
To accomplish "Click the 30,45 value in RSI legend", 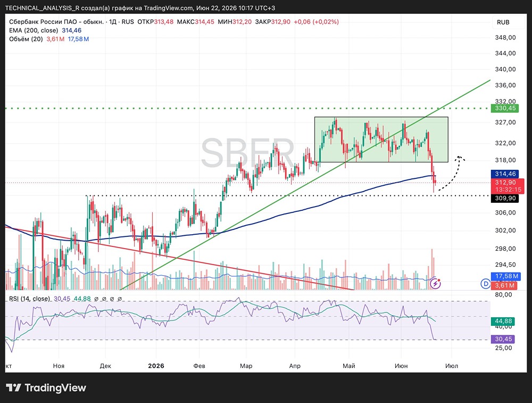I will 62,299.
